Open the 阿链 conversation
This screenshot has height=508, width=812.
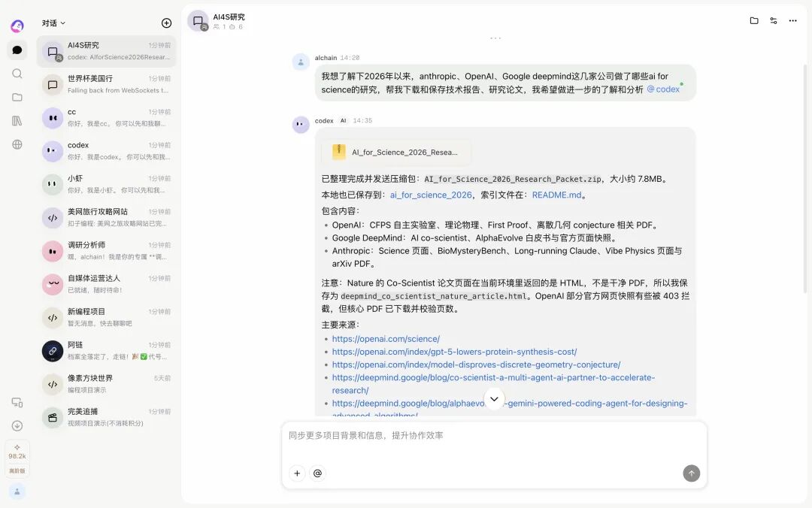(106, 351)
